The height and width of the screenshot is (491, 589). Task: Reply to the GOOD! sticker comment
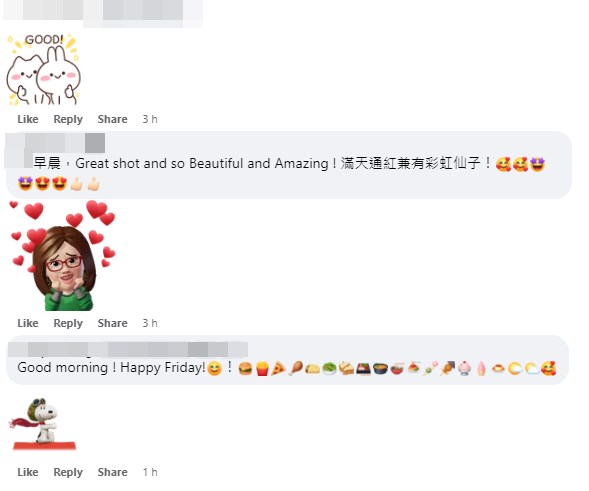click(x=68, y=119)
